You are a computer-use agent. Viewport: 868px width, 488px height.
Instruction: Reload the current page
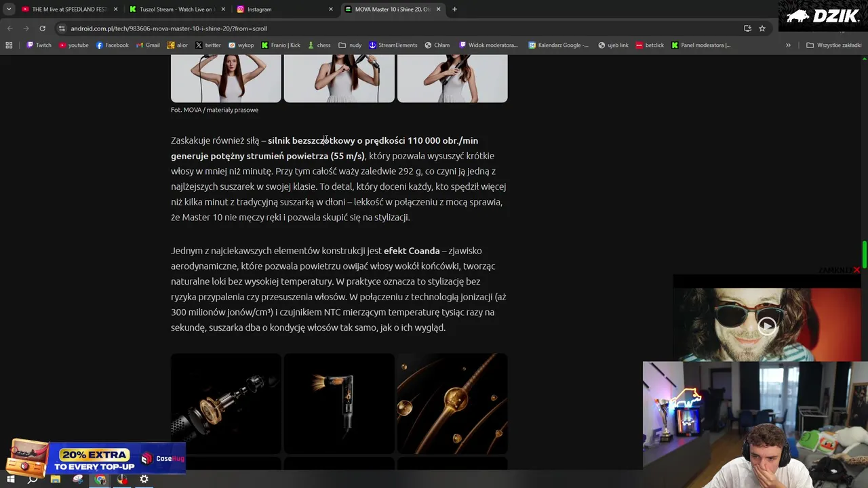[42, 28]
